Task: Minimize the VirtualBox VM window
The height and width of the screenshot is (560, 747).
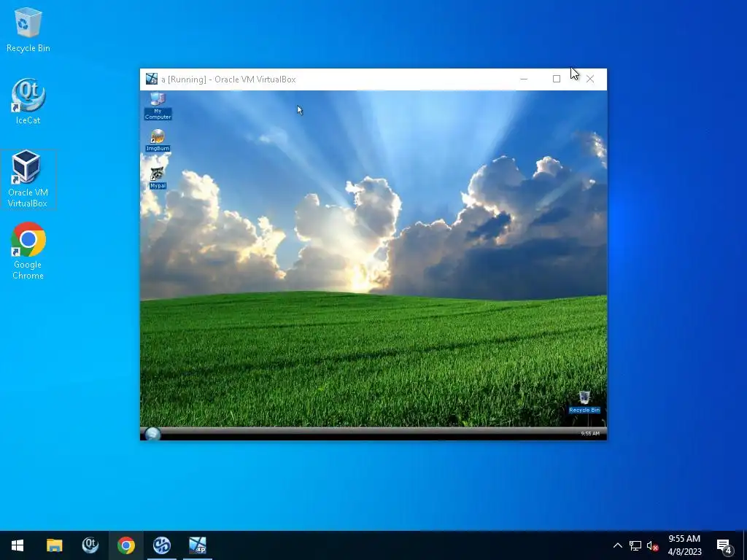Action: point(524,79)
